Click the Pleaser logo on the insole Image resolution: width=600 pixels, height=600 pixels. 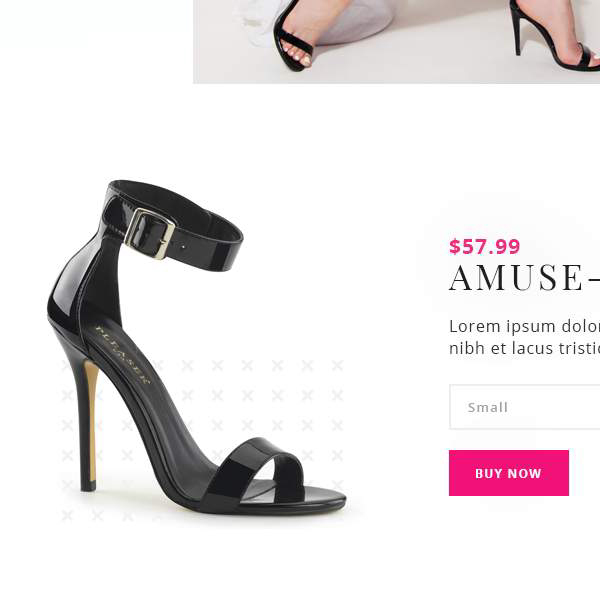point(123,354)
